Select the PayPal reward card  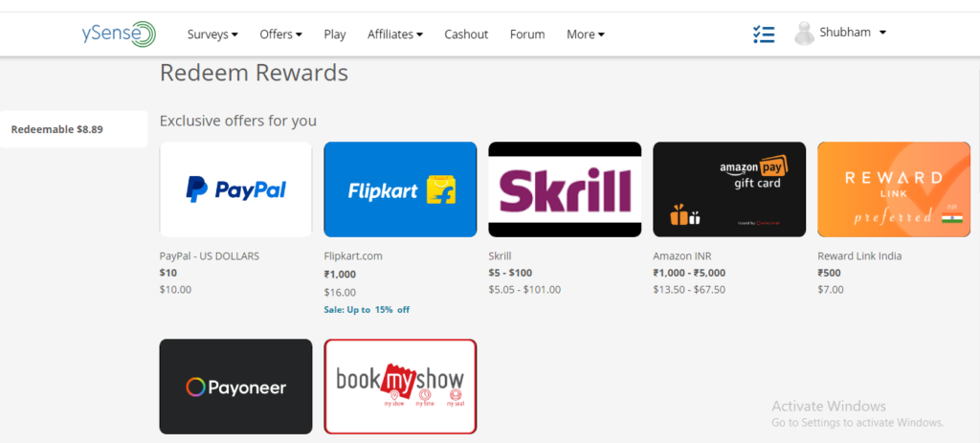pyautogui.click(x=235, y=189)
